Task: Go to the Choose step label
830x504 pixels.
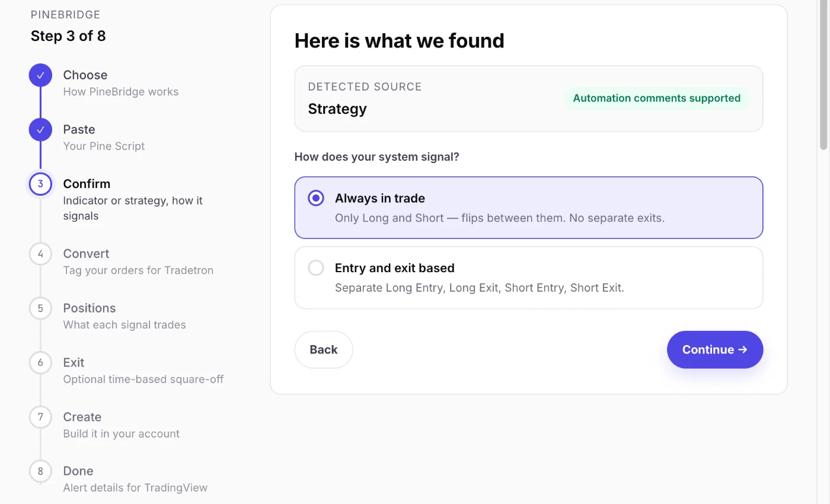Action: tap(85, 75)
